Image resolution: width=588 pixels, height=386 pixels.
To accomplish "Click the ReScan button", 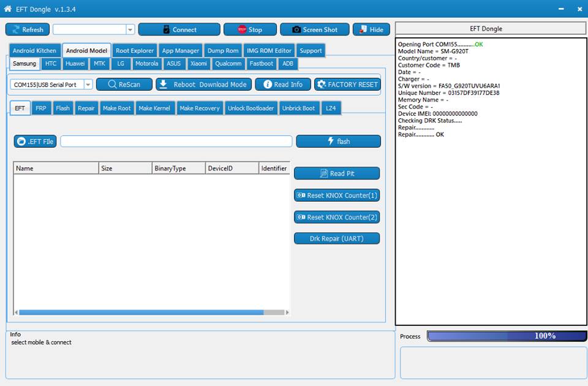I will (124, 85).
